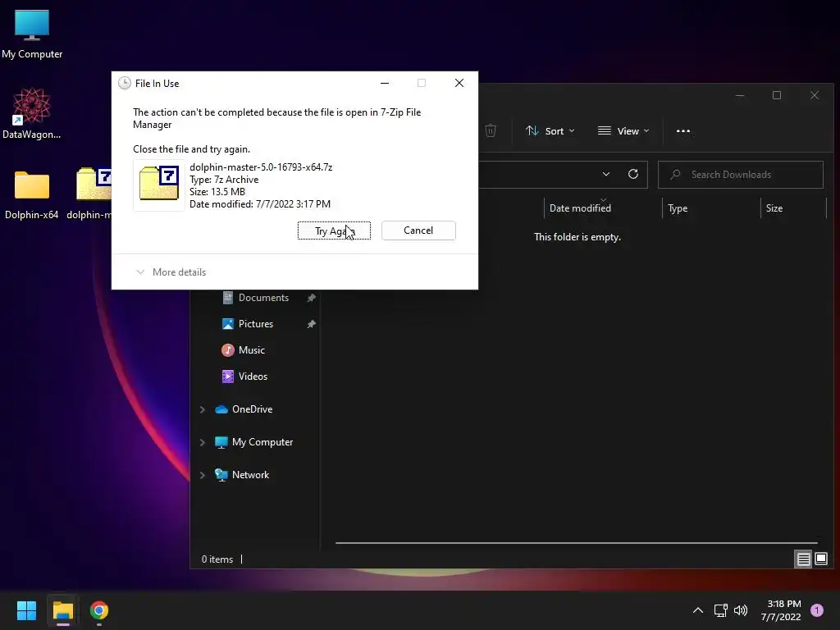Click the horizontal scrollbar in Explorer
840x630 pixels.
coord(577,543)
